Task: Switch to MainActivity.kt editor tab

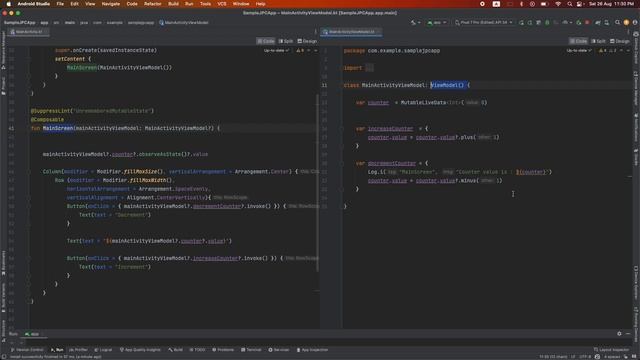Action: point(28,32)
